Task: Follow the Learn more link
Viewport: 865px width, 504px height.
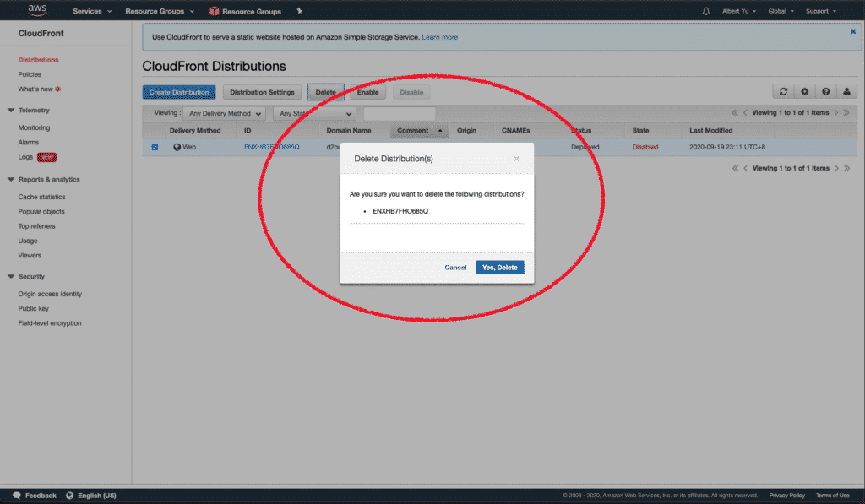Action: pyautogui.click(x=439, y=37)
